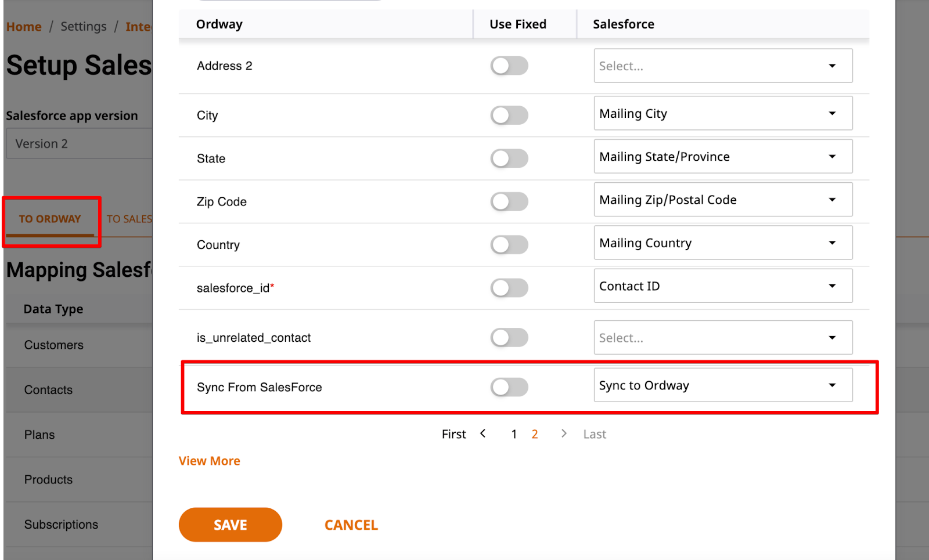Open the Sync to Ordway dropdown

[723, 385]
